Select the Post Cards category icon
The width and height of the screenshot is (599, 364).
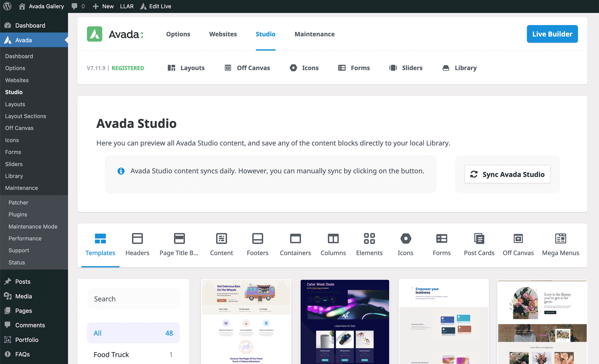(x=479, y=238)
